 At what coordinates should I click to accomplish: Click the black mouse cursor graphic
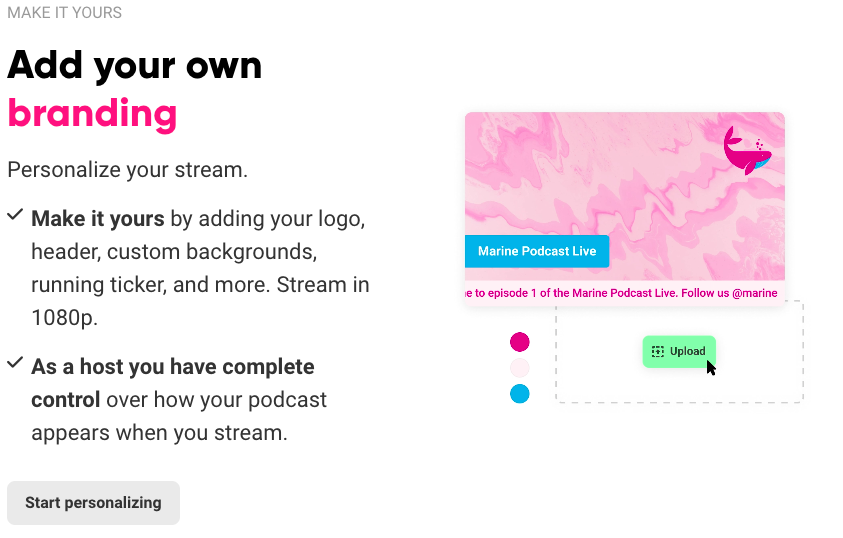click(711, 368)
